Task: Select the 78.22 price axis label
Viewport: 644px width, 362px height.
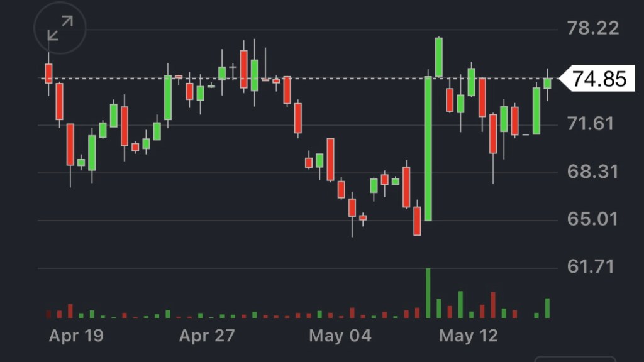Action: pos(592,28)
